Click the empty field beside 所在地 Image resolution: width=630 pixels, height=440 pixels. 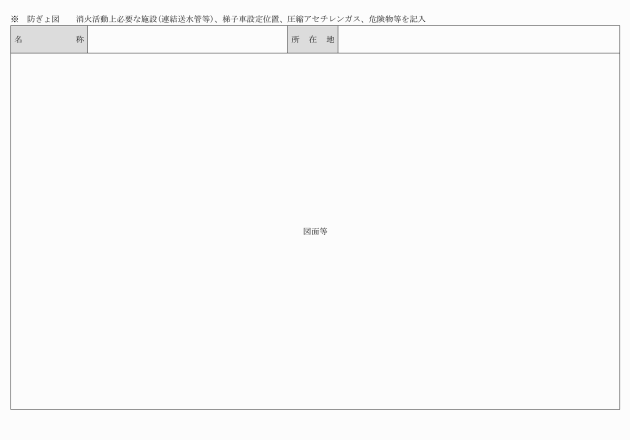[479, 39]
